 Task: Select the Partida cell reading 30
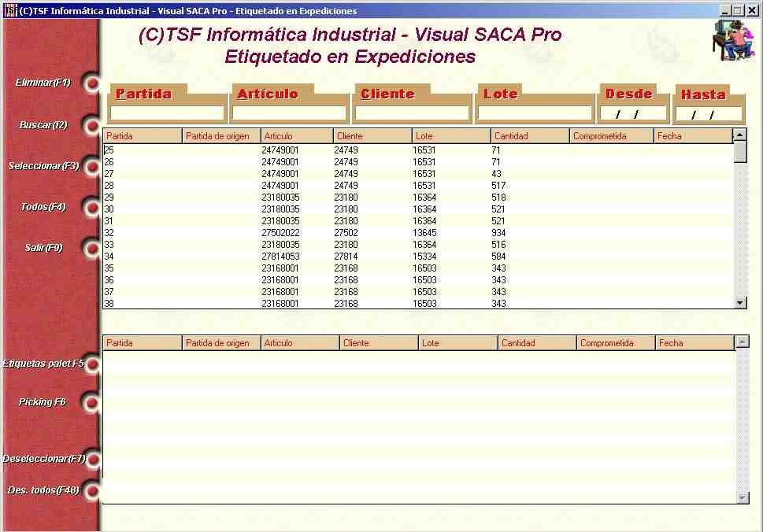pyautogui.click(x=109, y=209)
